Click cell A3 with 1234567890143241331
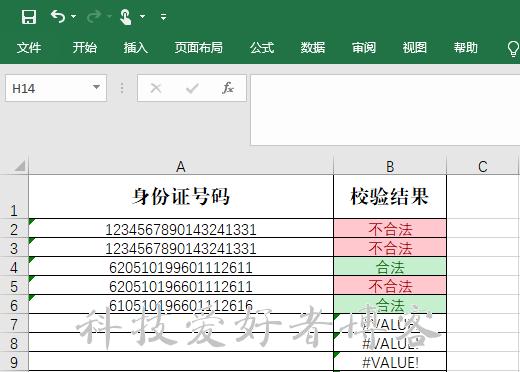The width and height of the screenshot is (520, 372). tap(181, 248)
